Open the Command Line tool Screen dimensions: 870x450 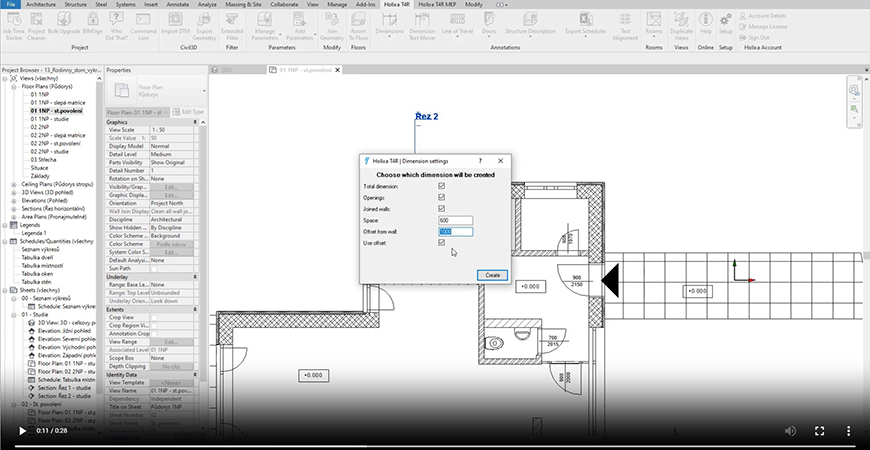143,26
